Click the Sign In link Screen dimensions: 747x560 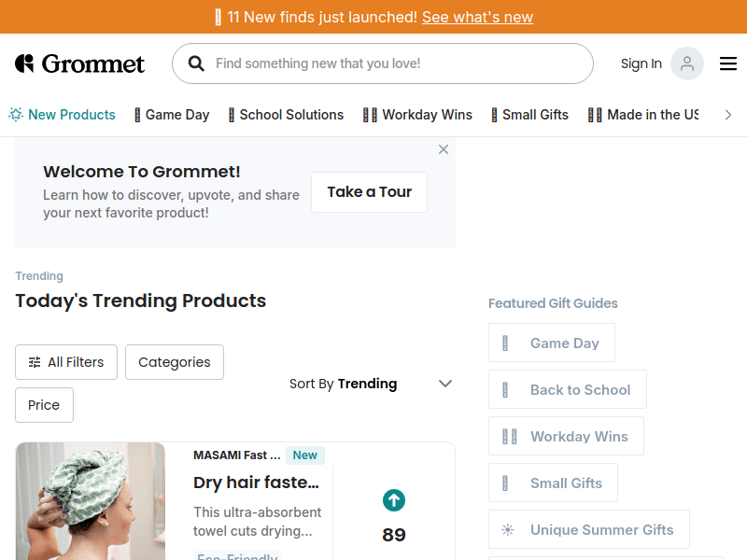coord(641,63)
